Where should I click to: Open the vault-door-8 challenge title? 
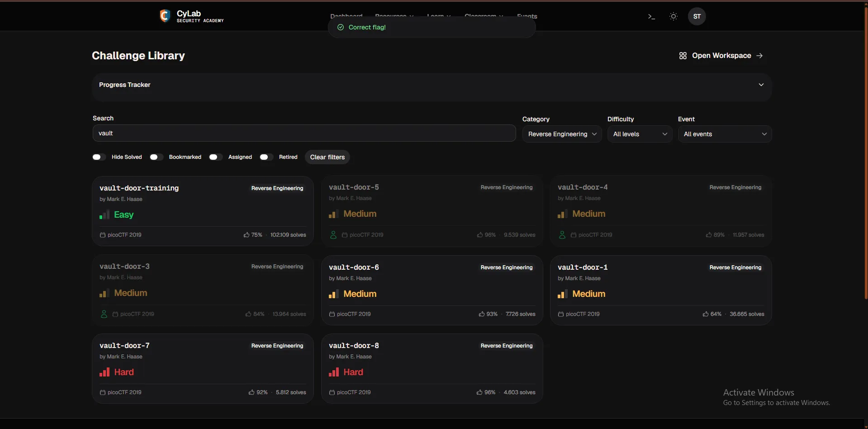tap(354, 346)
